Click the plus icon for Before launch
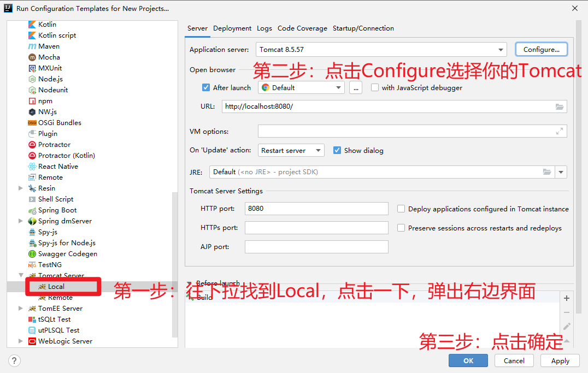 567,298
